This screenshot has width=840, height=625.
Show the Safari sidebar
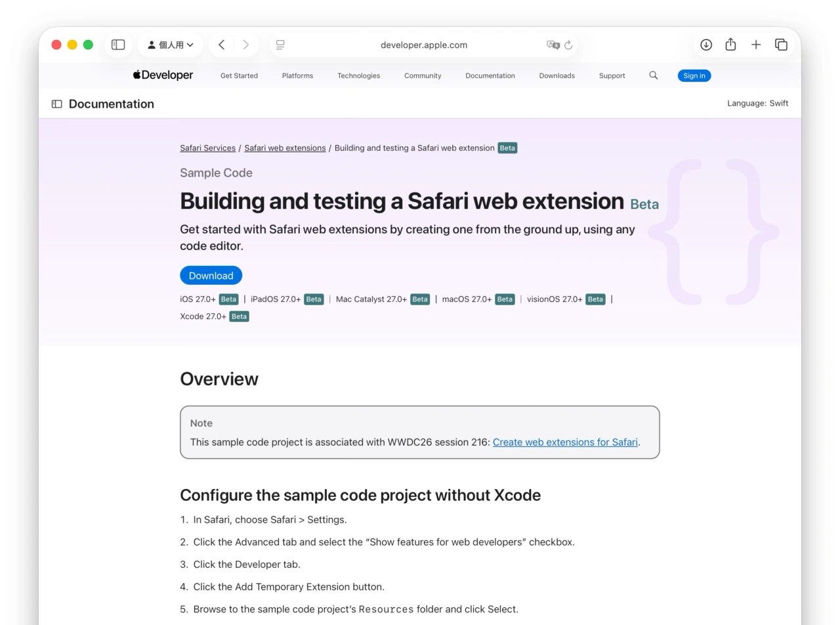(x=118, y=45)
